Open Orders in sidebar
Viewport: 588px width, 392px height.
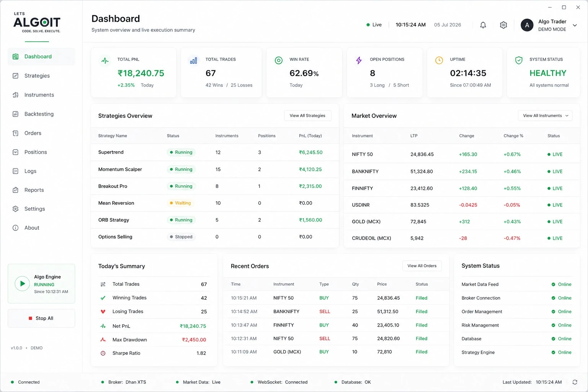(41, 133)
